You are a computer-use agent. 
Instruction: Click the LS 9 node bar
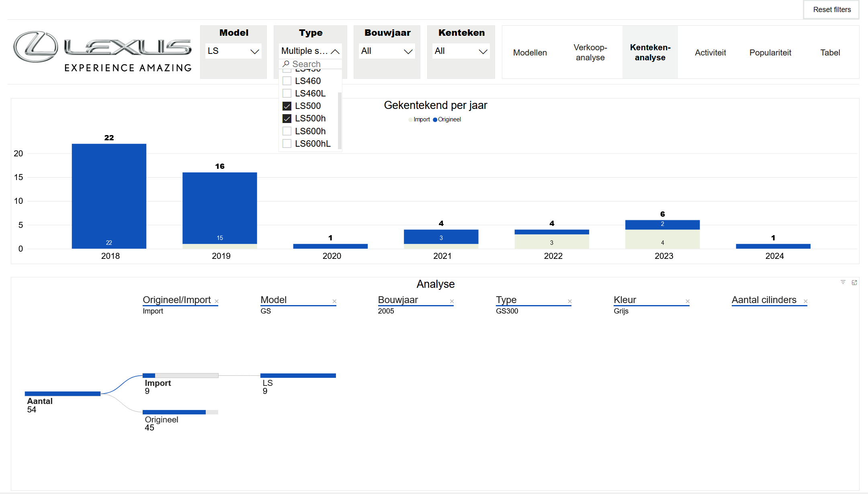[x=298, y=375]
